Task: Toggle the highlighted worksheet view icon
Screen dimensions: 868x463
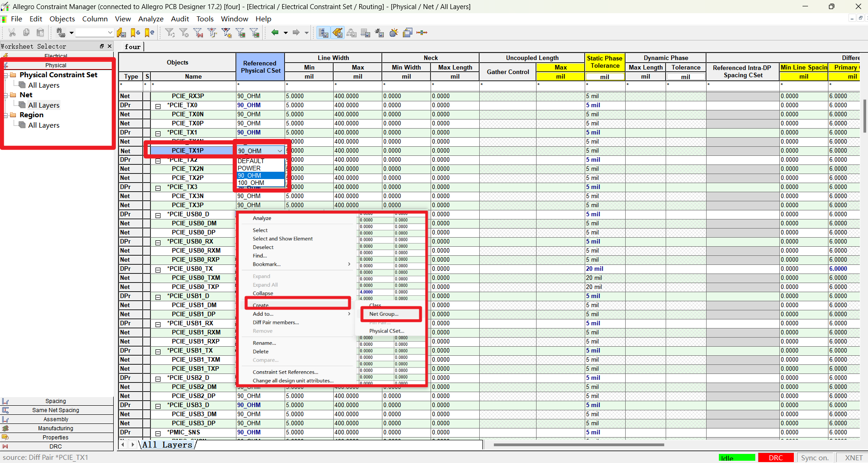Action: pos(323,32)
